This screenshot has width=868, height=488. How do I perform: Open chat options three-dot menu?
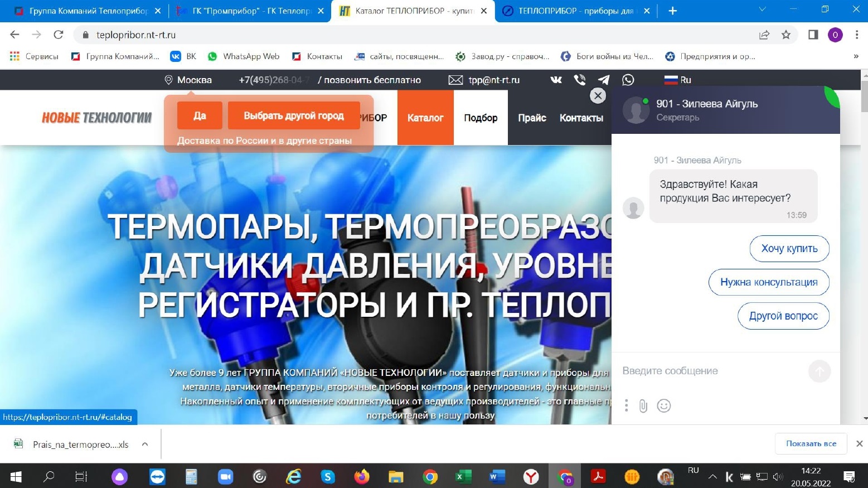pyautogui.click(x=626, y=405)
